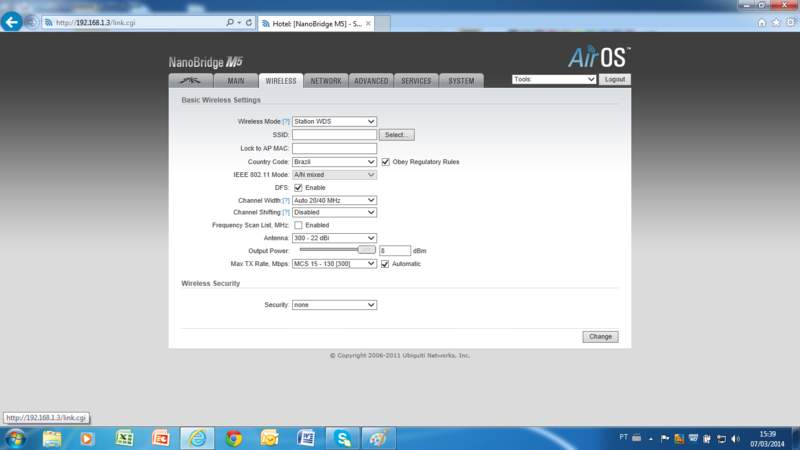Open the volume speaker tray icon
The width and height of the screenshot is (800, 450).
735,439
